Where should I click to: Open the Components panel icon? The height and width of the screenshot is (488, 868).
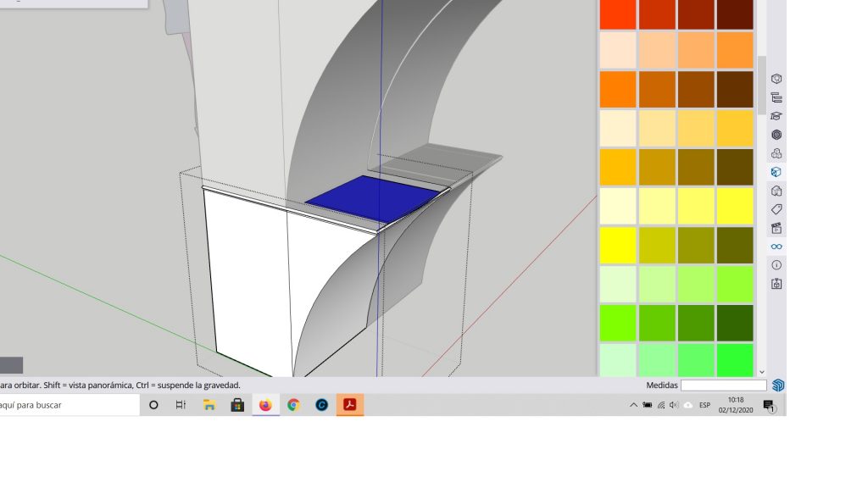[x=776, y=153]
